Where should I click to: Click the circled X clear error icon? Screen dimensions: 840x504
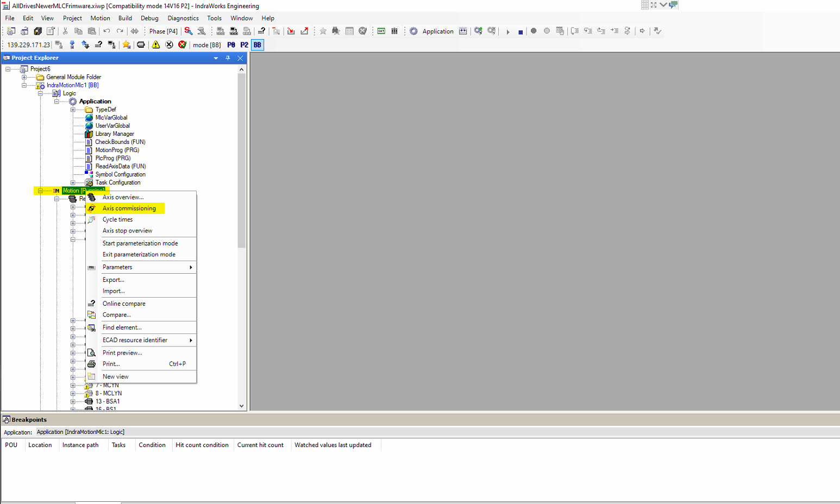coord(169,45)
